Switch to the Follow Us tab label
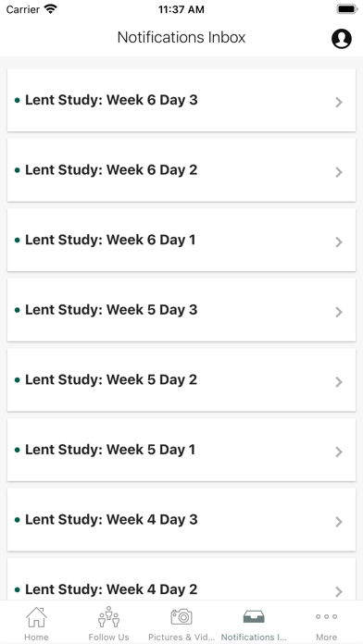The image size is (363, 644). [x=108, y=637]
